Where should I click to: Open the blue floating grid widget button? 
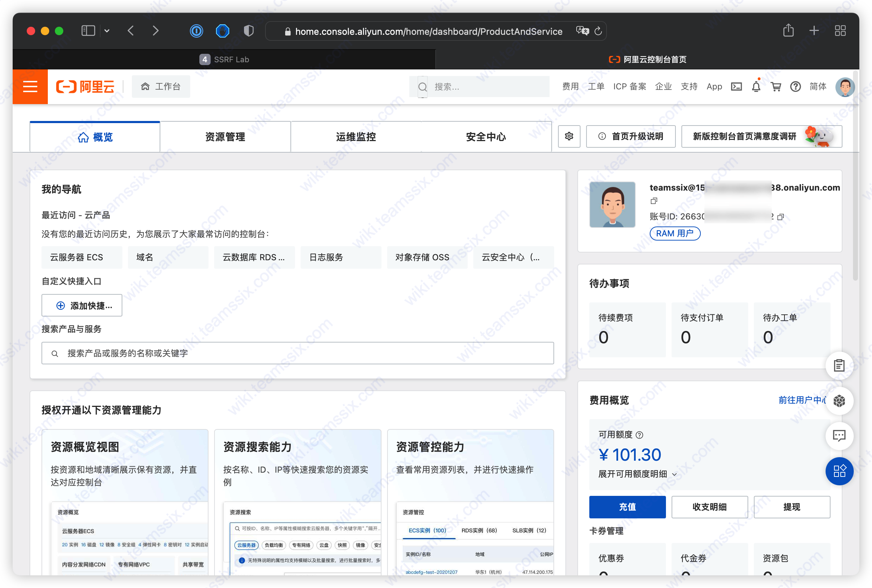click(x=839, y=471)
